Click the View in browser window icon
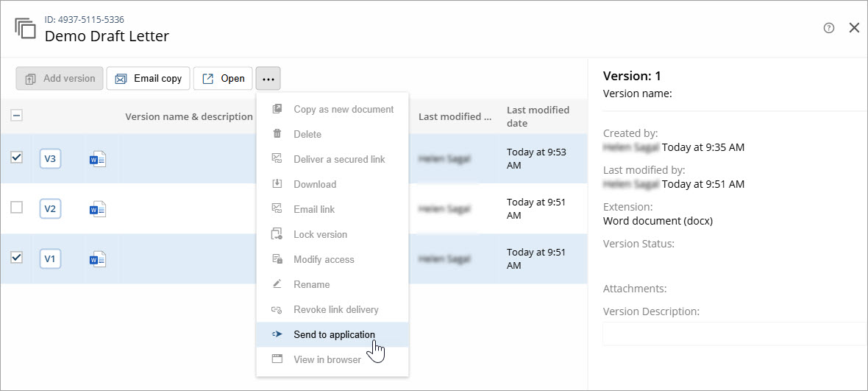868x391 pixels. click(277, 359)
